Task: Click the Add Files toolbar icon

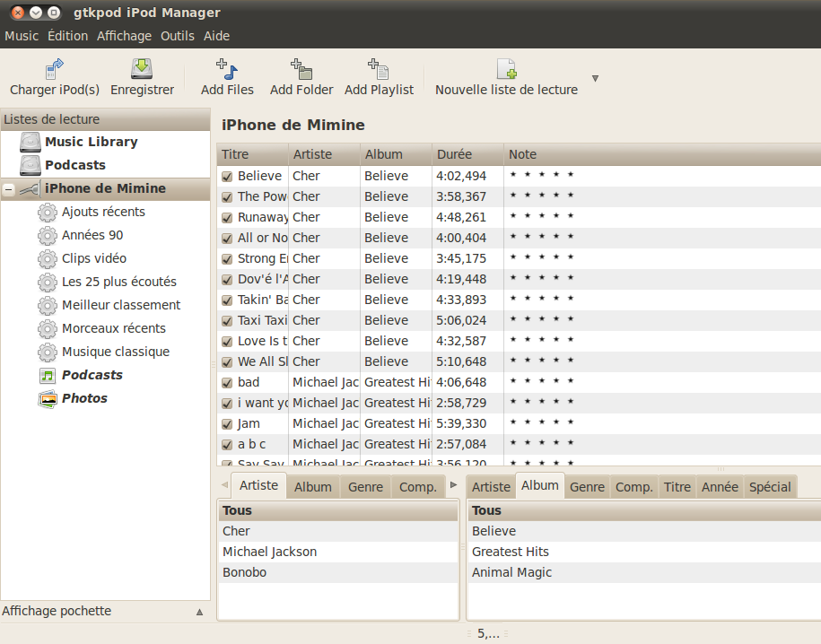Action: (x=226, y=69)
